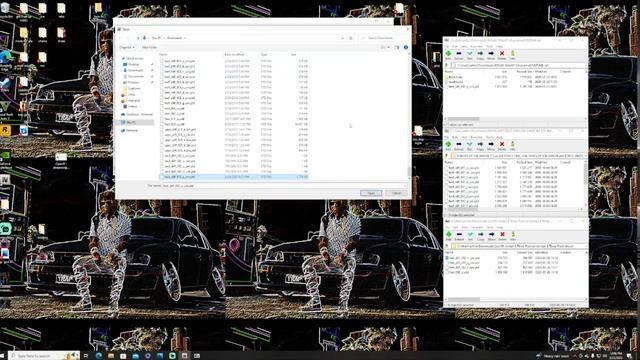Select Desktop in the Open dialog sidebar

pos(133,64)
